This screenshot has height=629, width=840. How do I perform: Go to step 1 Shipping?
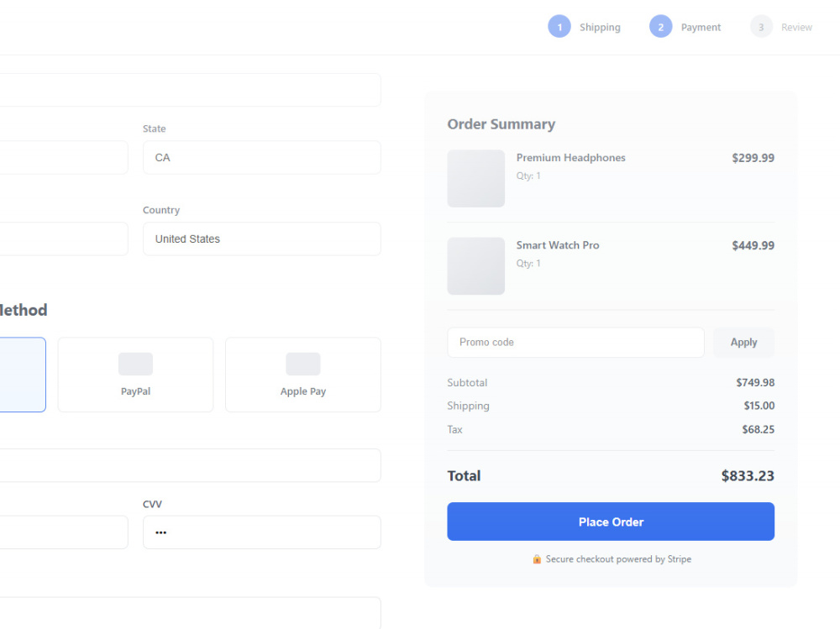tap(585, 27)
